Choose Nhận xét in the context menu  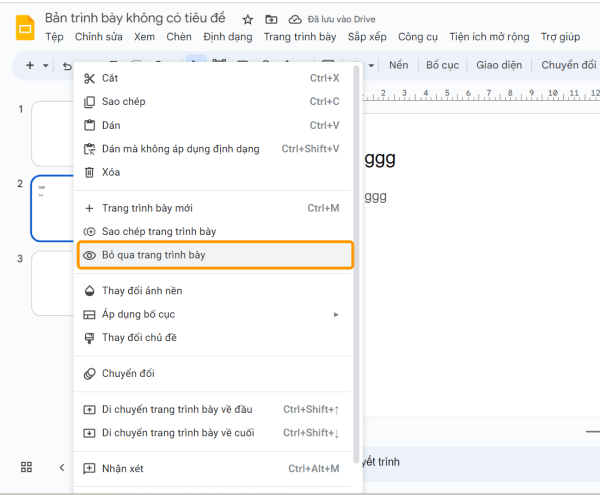(212, 469)
